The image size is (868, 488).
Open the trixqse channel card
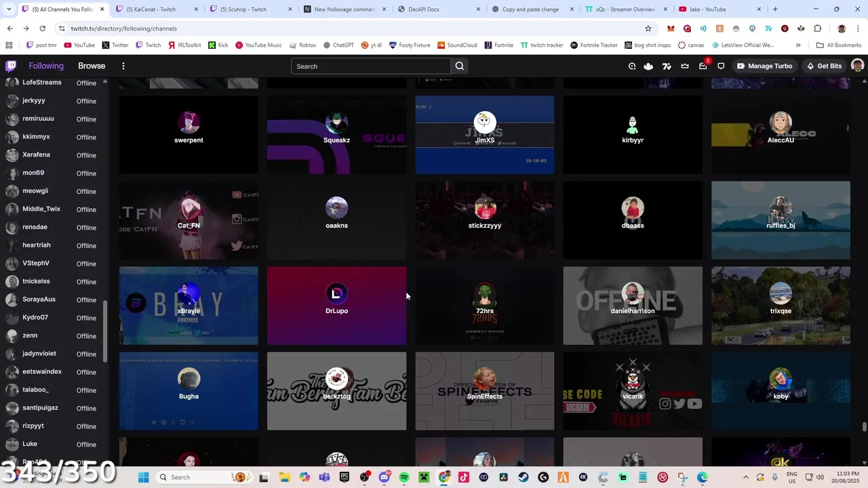click(781, 306)
